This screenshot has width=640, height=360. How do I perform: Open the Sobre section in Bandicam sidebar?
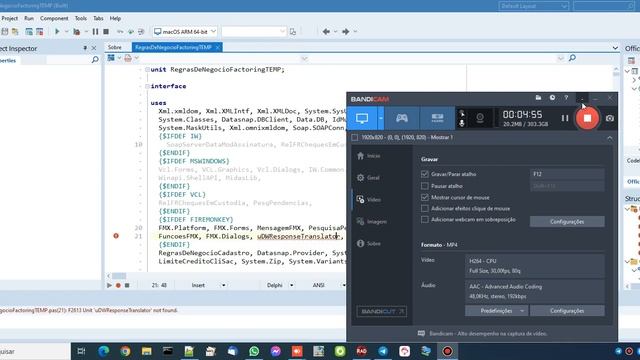click(x=369, y=244)
